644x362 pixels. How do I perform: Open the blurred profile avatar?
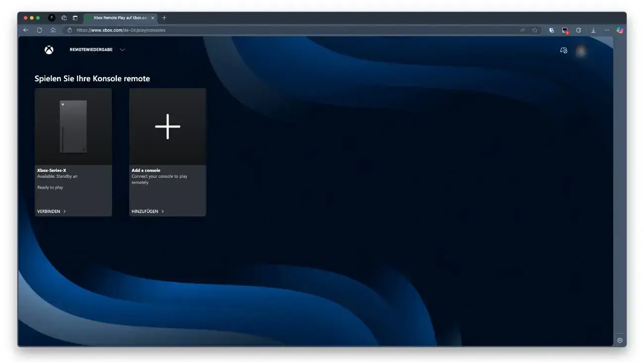[x=581, y=51]
